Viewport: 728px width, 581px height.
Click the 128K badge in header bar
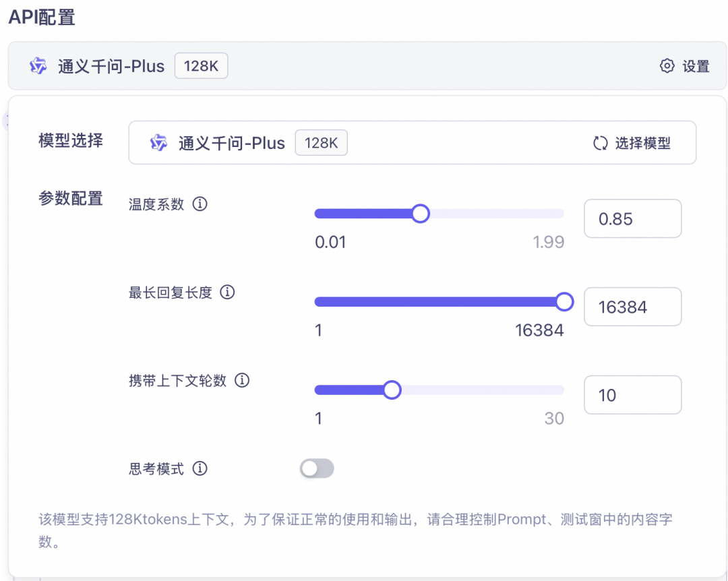(x=201, y=66)
